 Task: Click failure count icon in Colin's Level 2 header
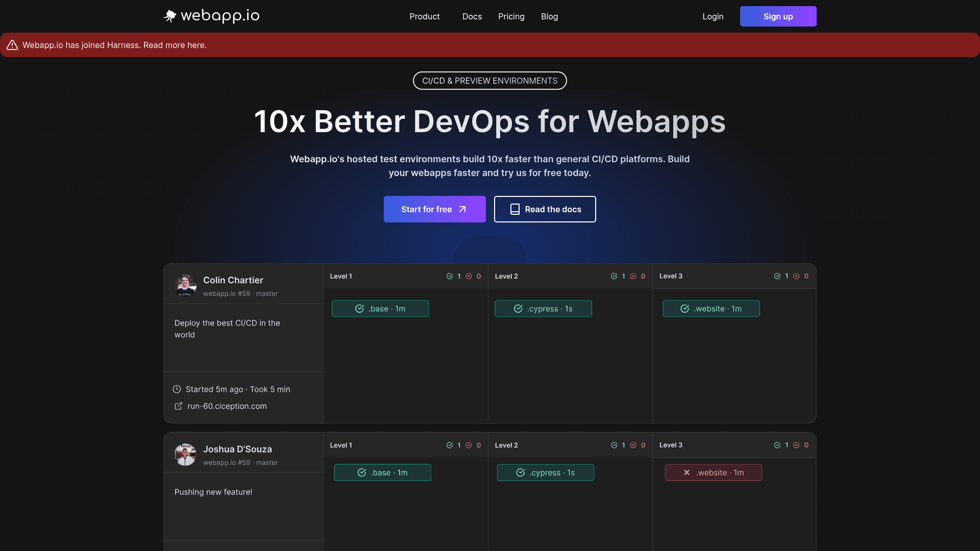633,276
